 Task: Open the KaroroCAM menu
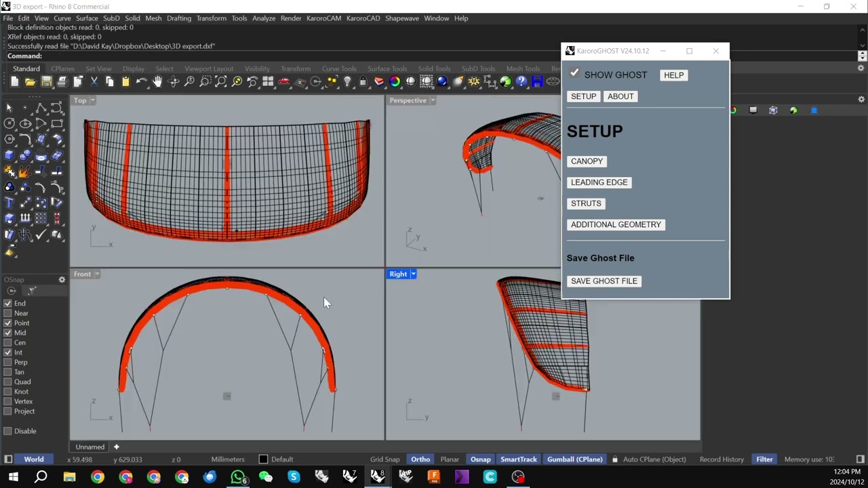323,18
